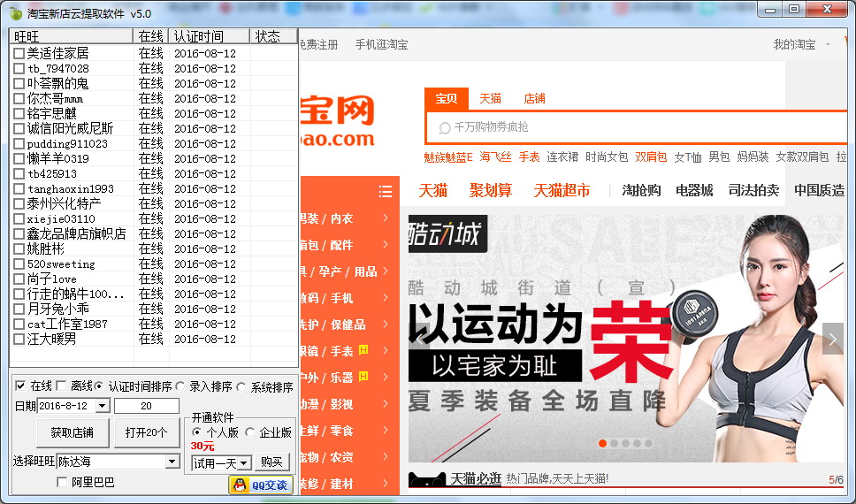Expand the 我的淘宝 dropdown
The height and width of the screenshot is (504, 856).
[829, 44]
